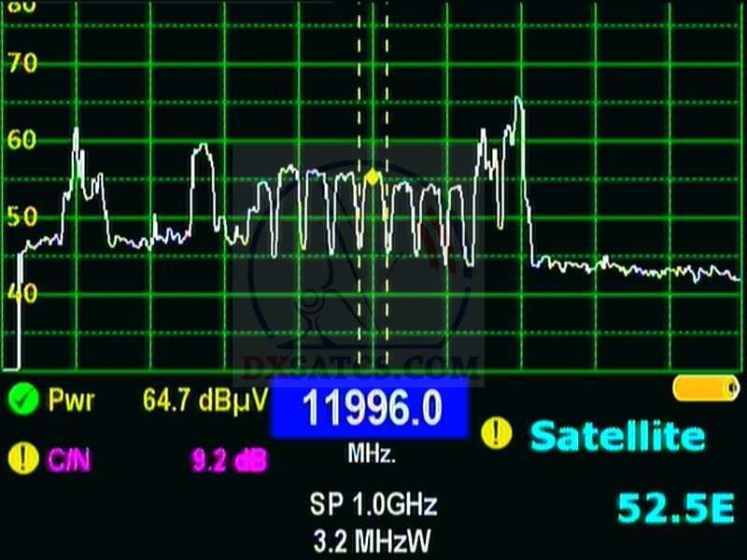The image size is (747, 560).
Task: Select the SP 1.0GHz span setting
Action: (x=373, y=506)
